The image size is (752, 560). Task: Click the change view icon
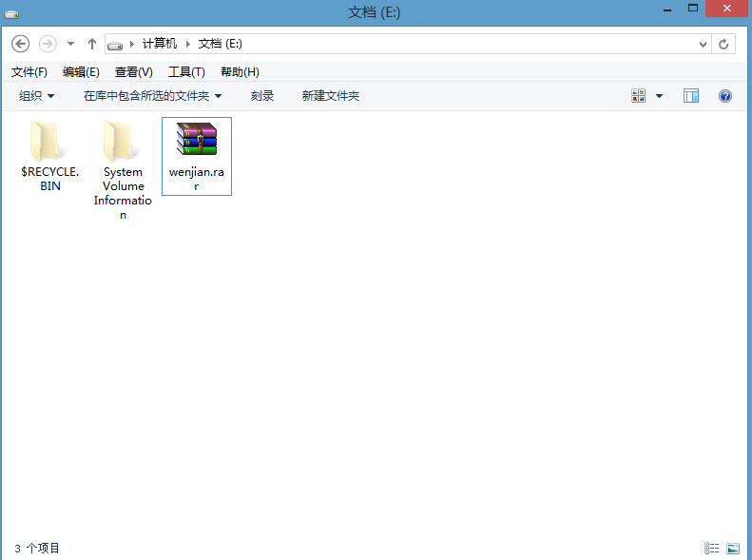click(x=638, y=96)
